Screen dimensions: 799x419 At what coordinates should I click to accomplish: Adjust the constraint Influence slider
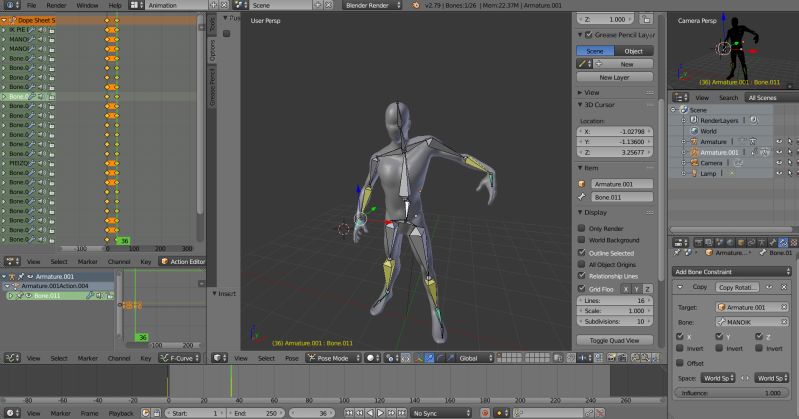point(732,393)
